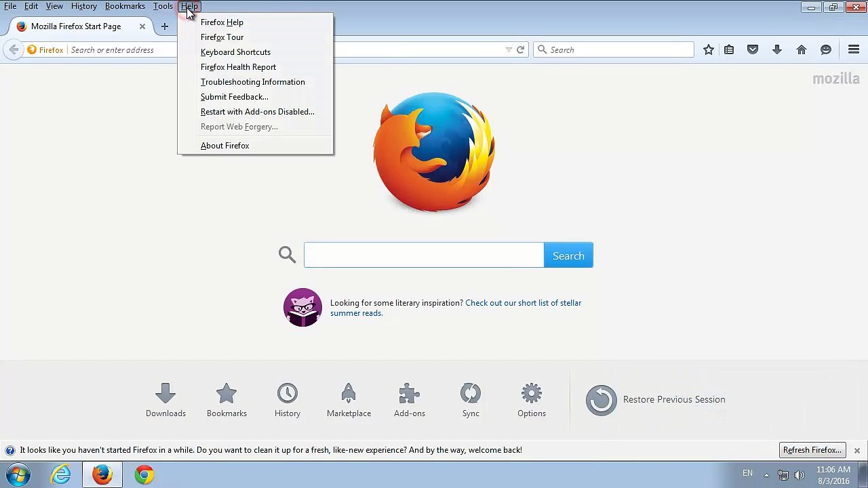Select Firefox Health Report
The image size is (868, 488).
click(x=255, y=67)
